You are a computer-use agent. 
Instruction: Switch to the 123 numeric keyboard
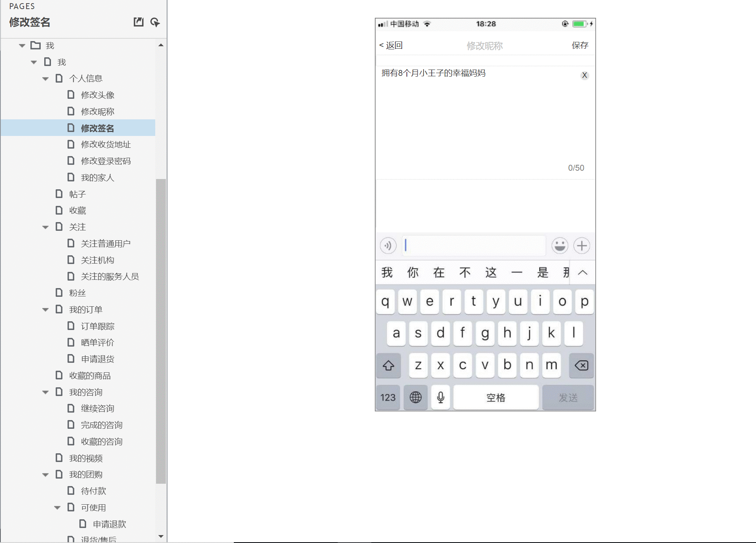[x=388, y=397]
